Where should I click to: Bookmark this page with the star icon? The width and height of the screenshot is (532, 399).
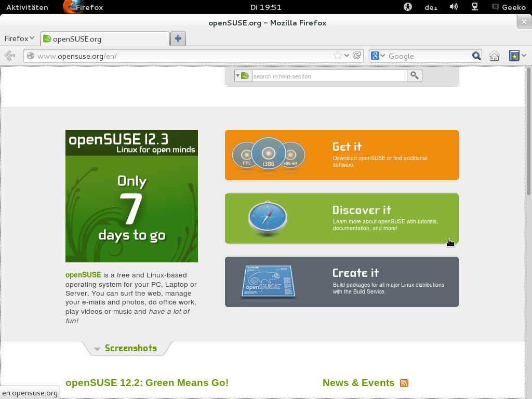(x=337, y=56)
